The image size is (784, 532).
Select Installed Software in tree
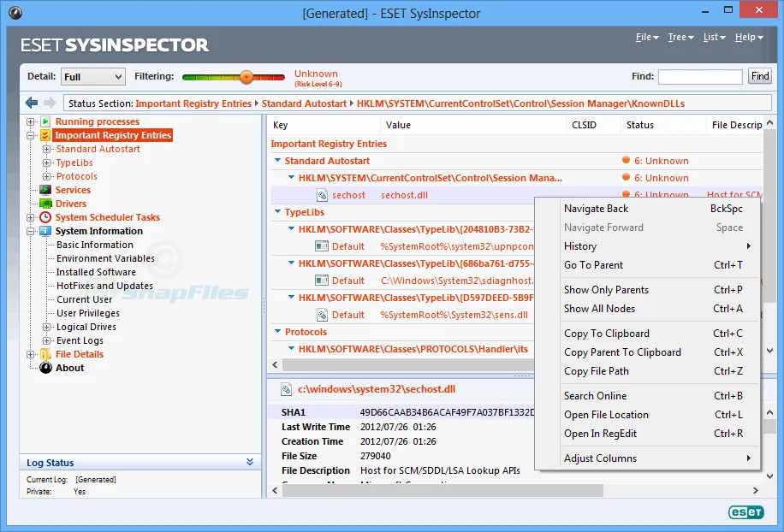(96, 272)
